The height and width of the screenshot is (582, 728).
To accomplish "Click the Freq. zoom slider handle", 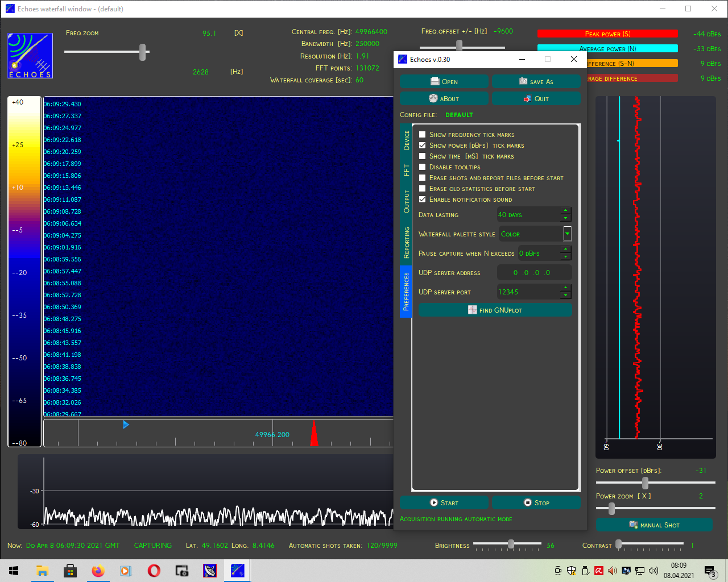I will coord(142,52).
